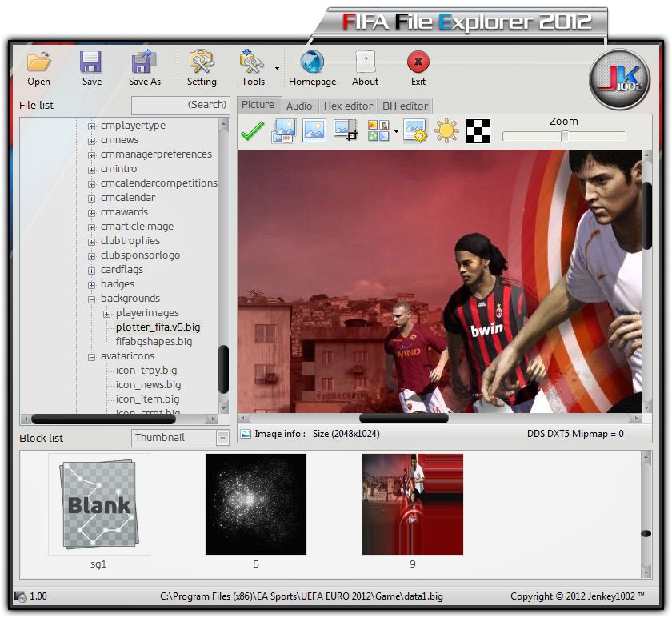Toggle the checkerboard transparency background
The image size is (672, 618).
coord(478,131)
